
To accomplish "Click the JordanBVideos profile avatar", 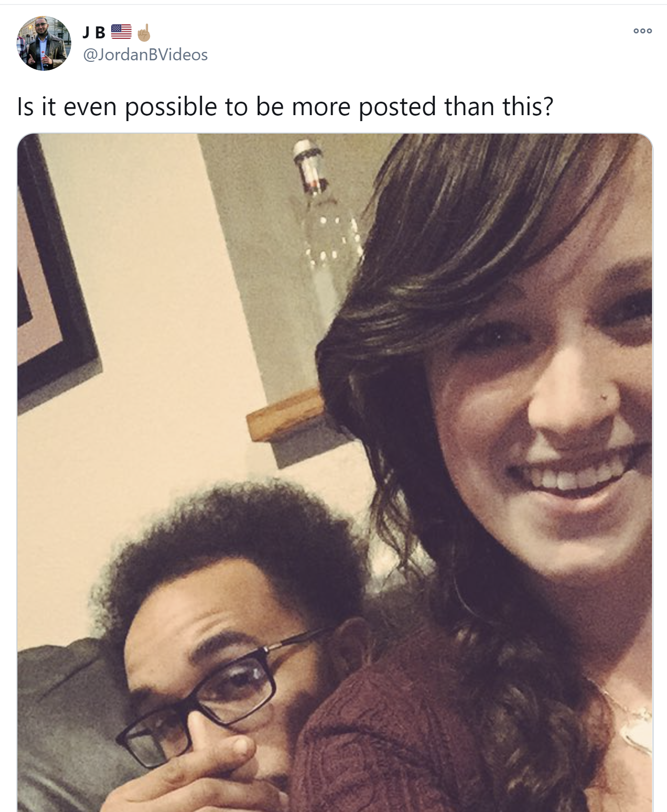I will [44, 43].
